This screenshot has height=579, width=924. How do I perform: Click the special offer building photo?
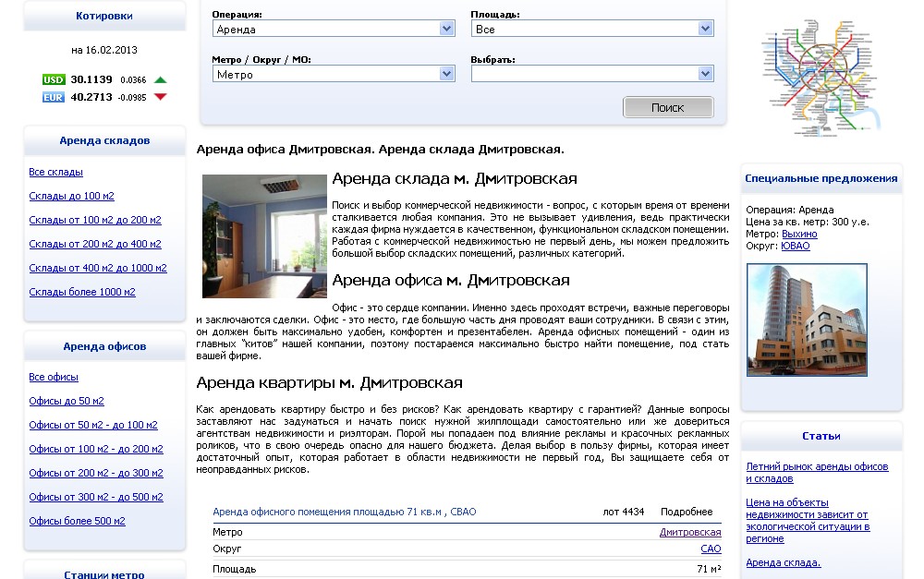pos(807,320)
